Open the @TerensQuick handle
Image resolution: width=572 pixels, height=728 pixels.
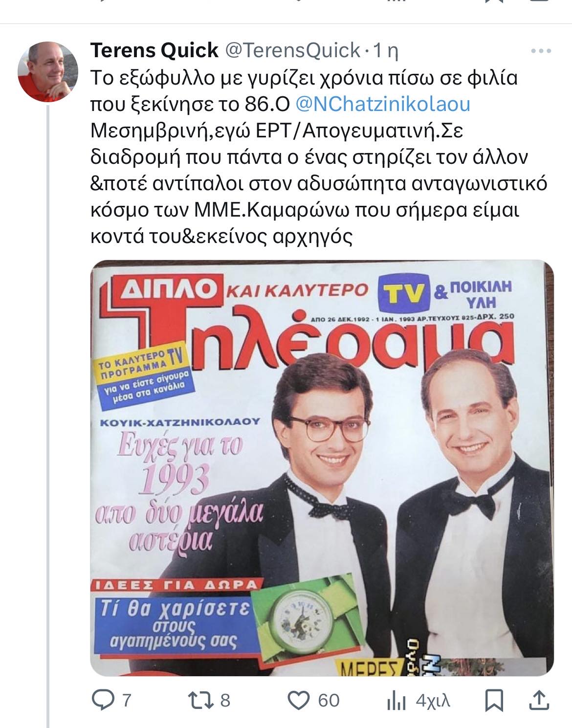[x=292, y=50]
